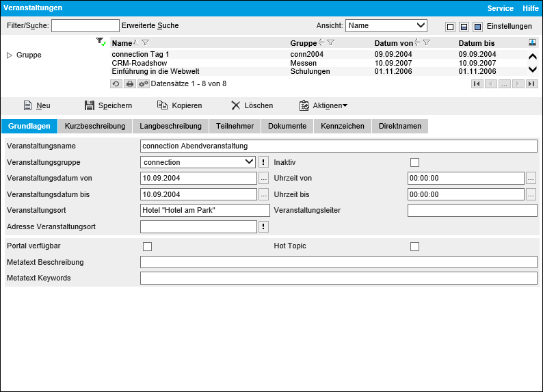Viewport: 543px width, 392px height.
Task: Click the Veranstaltungsleiter input field
Action: (473, 211)
